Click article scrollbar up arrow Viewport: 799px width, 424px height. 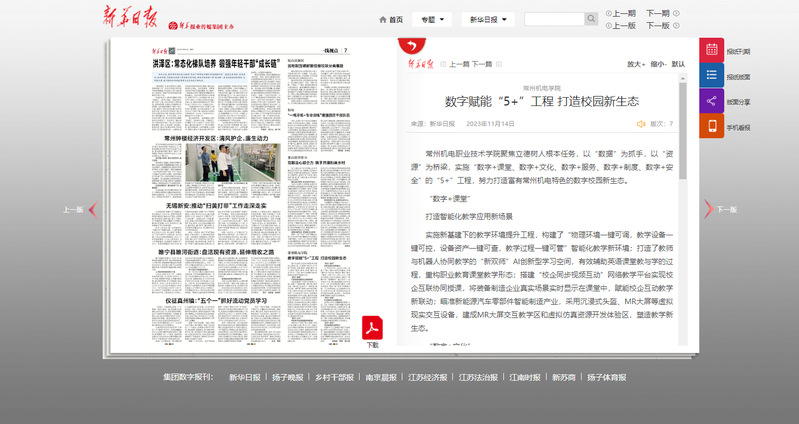[683, 78]
